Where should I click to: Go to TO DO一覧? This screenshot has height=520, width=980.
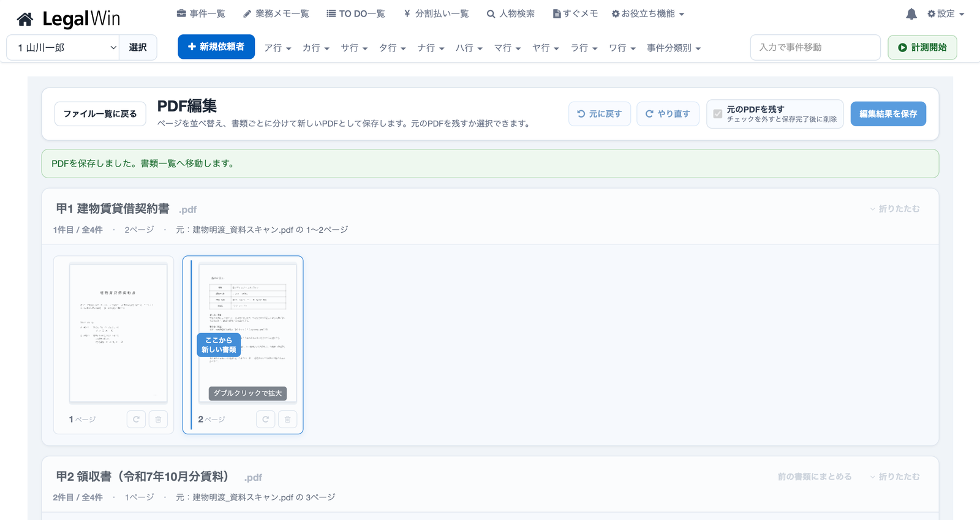(356, 13)
